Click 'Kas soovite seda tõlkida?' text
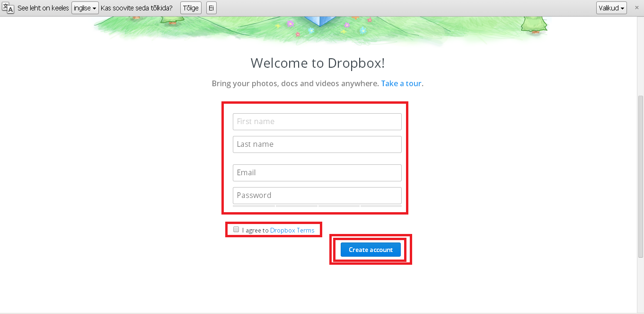This screenshot has width=644, height=314. point(137,8)
